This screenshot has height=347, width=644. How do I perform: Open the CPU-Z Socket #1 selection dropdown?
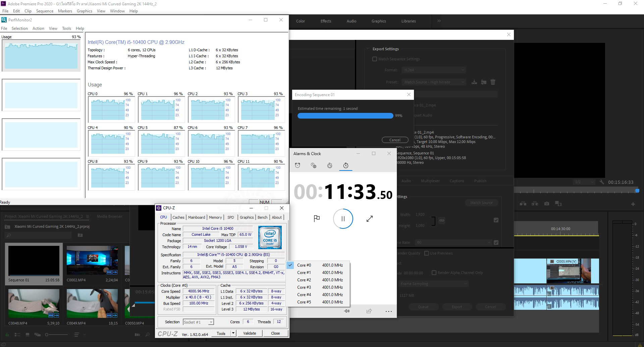[x=198, y=322]
